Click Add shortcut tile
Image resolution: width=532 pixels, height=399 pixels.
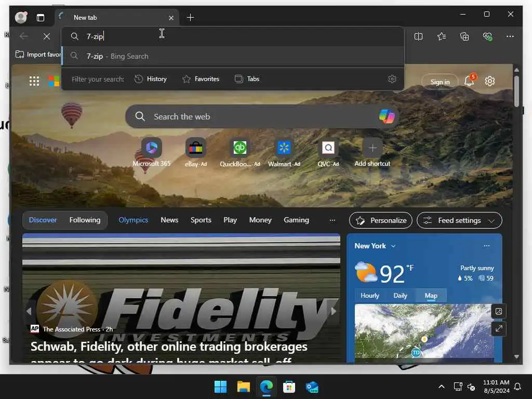pyautogui.click(x=372, y=152)
